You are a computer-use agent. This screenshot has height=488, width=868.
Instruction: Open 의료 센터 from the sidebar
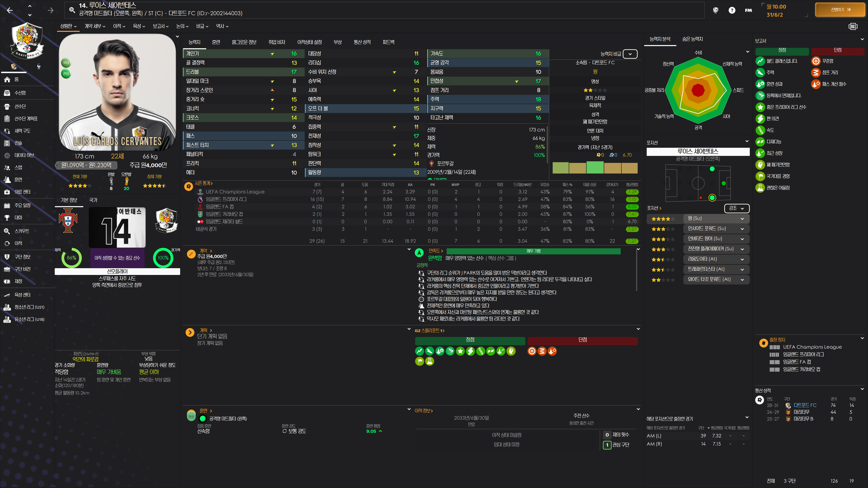pos(22,192)
